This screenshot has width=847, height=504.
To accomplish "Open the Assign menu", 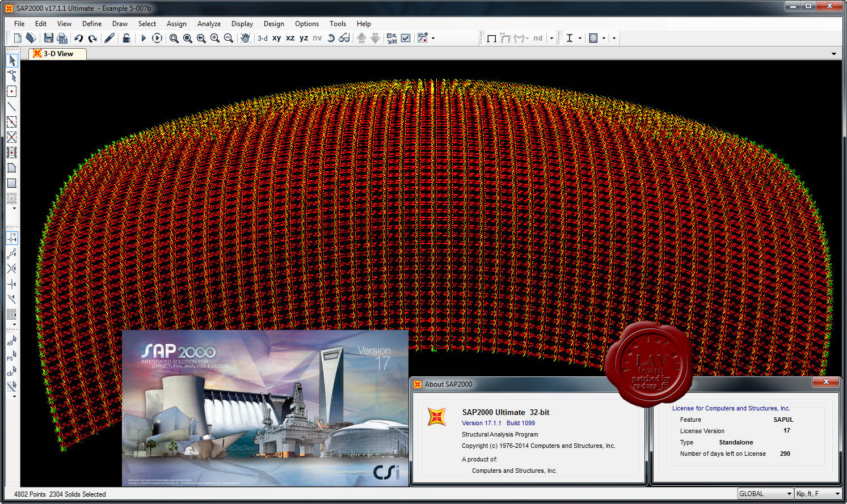I will pyautogui.click(x=176, y=24).
